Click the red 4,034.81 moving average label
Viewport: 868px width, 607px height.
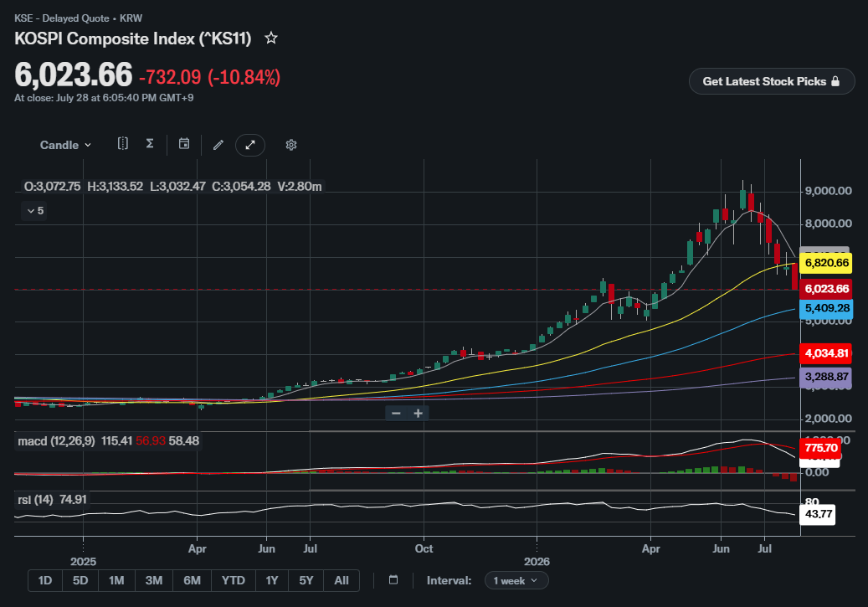pos(826,353)
